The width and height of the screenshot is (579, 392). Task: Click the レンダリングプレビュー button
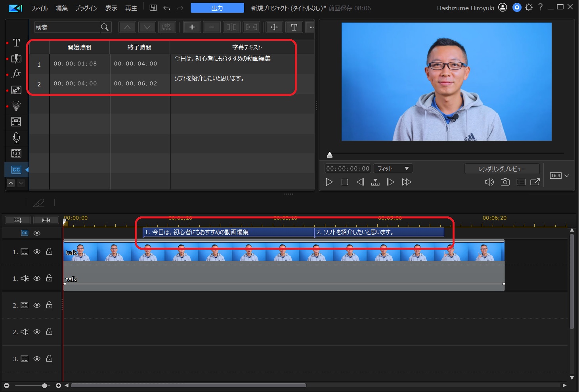coord(502,169)
